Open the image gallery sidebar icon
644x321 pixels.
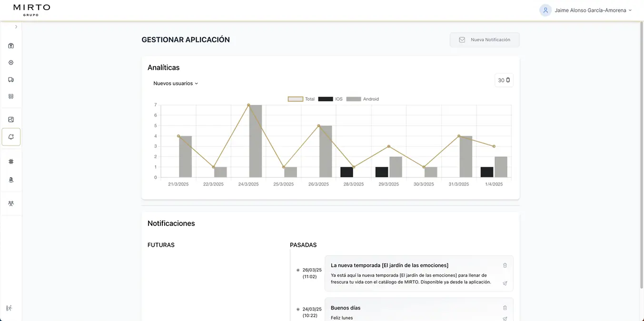coord(11,120)
